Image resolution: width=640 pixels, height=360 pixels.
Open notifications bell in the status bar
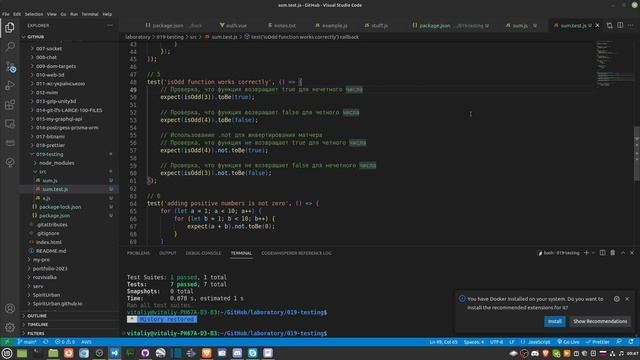631,342
